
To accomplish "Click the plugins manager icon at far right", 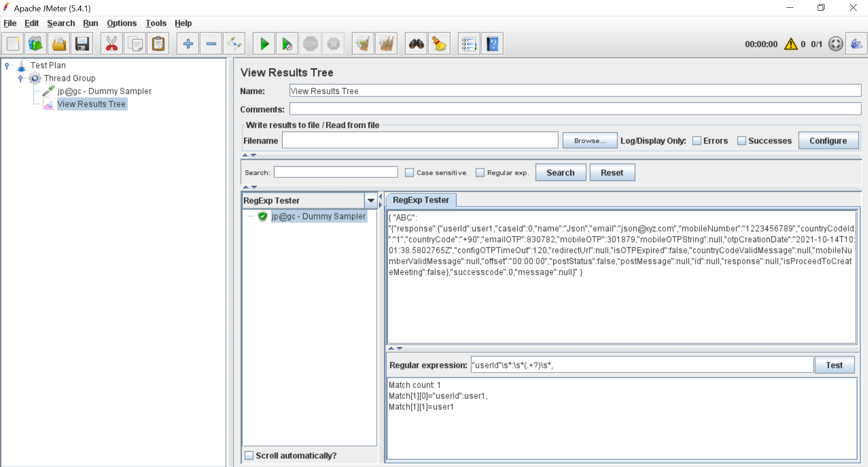I will [856, 44].
